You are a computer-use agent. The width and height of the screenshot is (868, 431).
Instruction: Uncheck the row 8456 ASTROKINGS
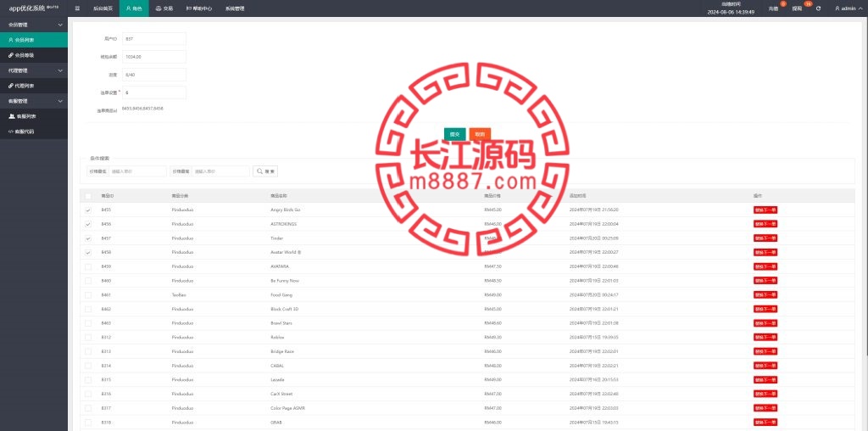pos(88,224)
